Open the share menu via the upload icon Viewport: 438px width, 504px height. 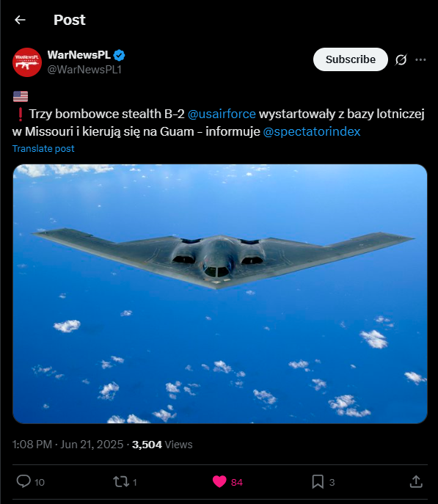click(416, 481)
